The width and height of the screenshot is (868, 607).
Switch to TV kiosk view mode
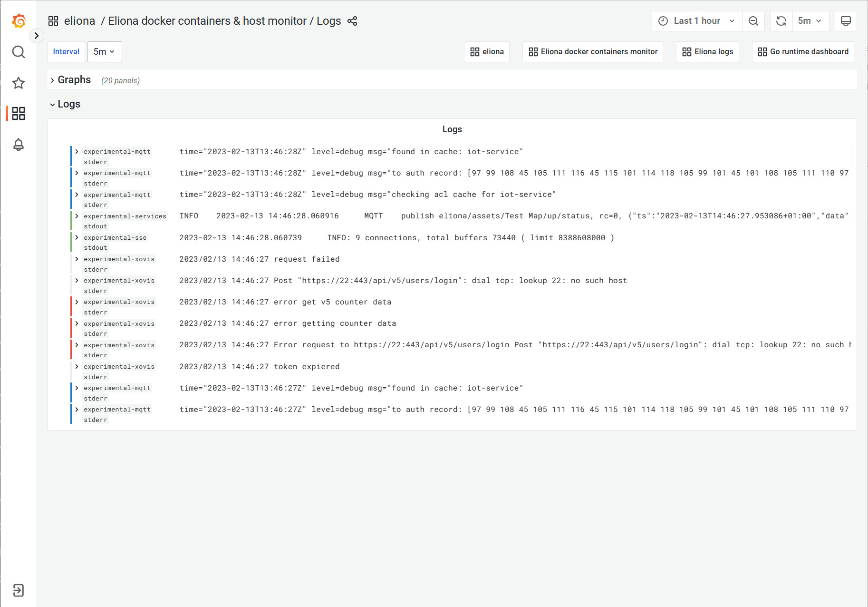point(846,21)
